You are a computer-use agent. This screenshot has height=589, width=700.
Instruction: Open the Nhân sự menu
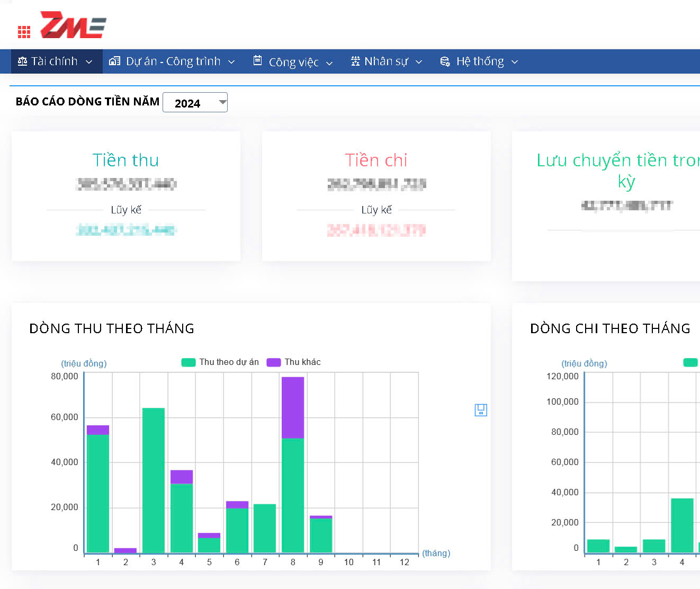[387, 61]
